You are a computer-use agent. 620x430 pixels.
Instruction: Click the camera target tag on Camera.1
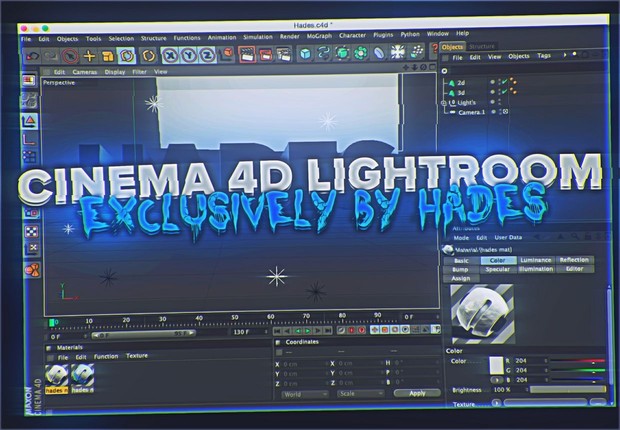click(506, 112)
